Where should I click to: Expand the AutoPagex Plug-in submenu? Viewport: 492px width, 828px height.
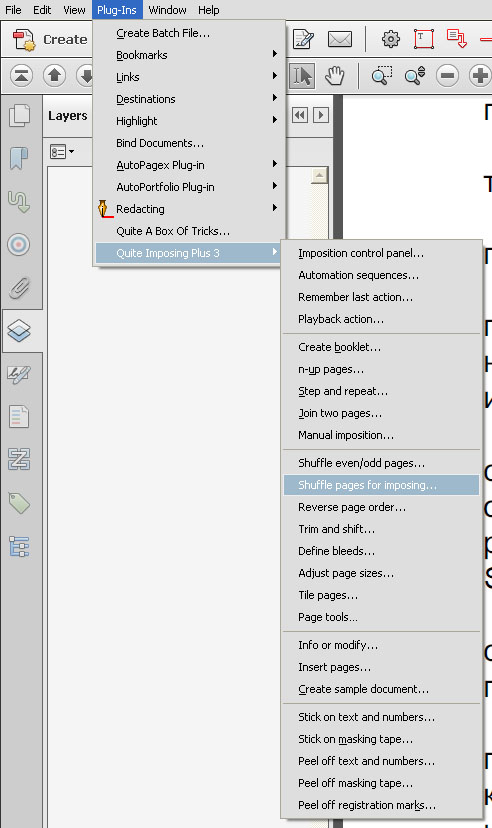click(187, 165)
